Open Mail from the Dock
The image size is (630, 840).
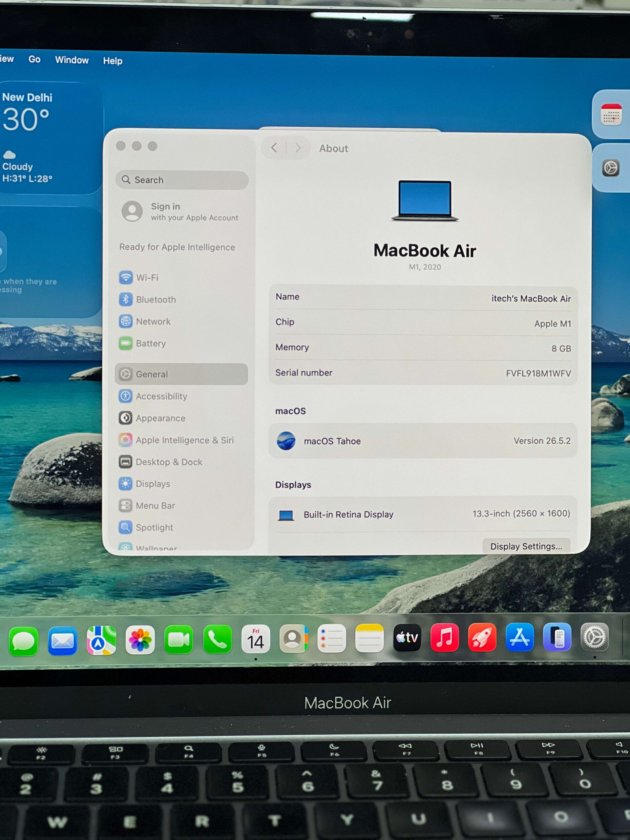[x=63, y=641]
